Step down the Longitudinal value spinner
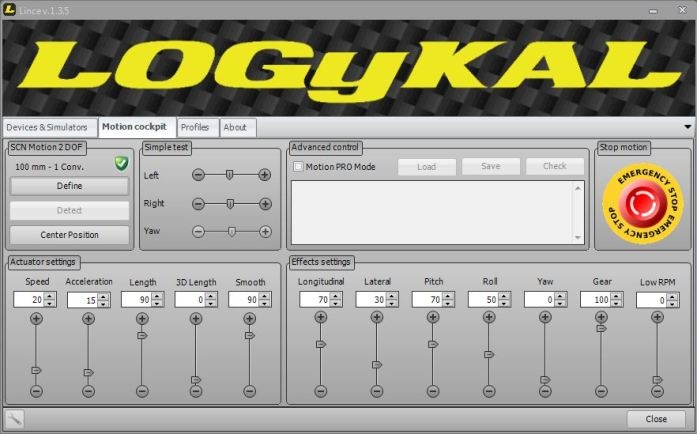 click(x=336, y=303)
